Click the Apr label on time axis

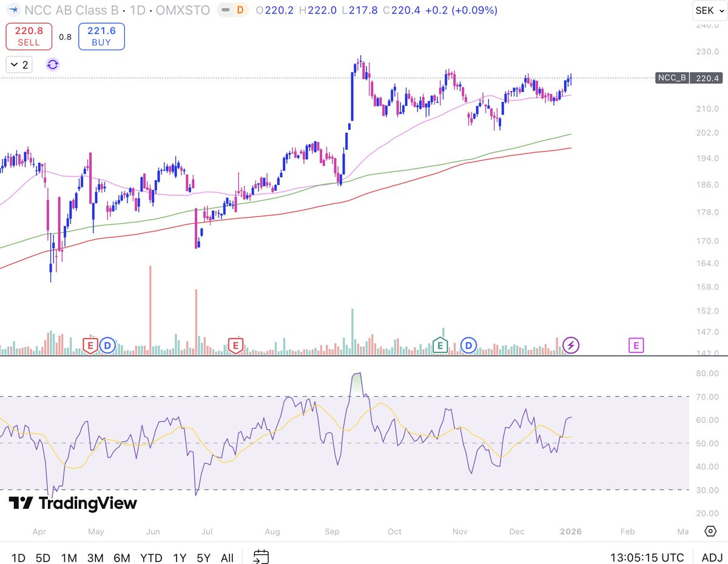click(x=39, y=532)
